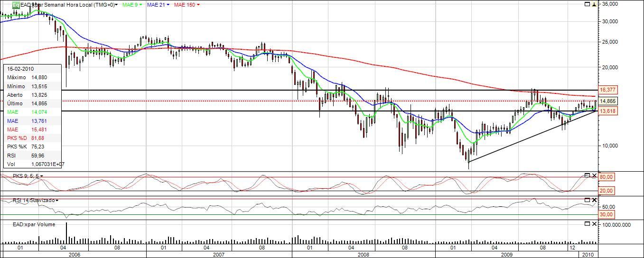Click the EAD:xpar Volume pane title

coord(34,224)
